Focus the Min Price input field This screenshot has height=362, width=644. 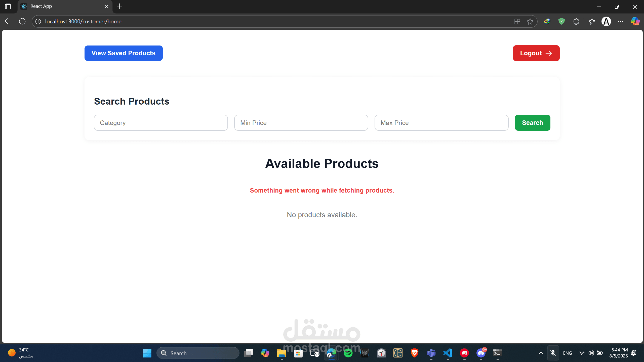301,123
